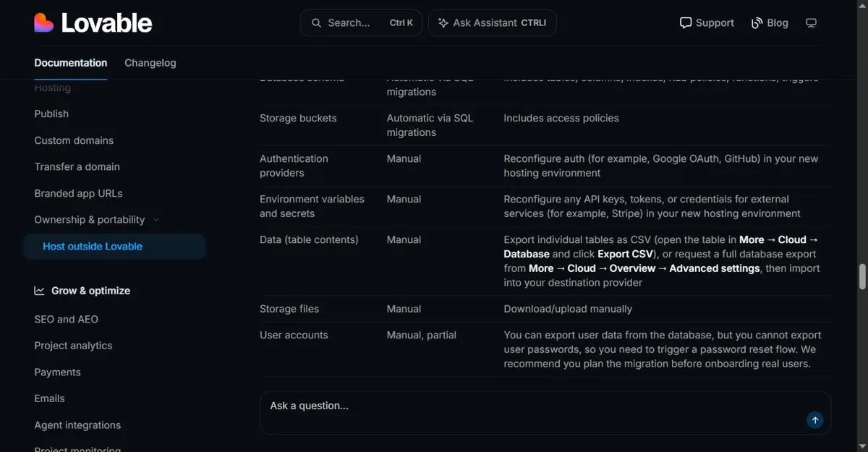Screen dimensions: 868x452
Task: Click the bold Export CSV text
Action: point(625,254)
